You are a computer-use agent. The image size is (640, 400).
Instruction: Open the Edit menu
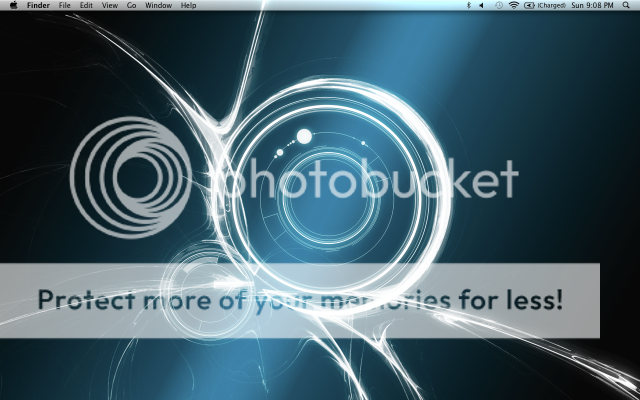coord(86,5)
